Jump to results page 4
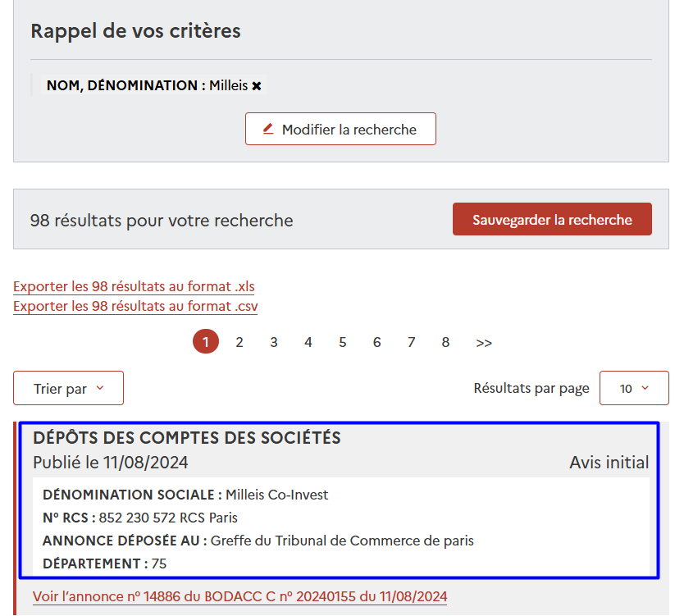Viewport: 675px width, 616px height. click(x=308, y=342)
